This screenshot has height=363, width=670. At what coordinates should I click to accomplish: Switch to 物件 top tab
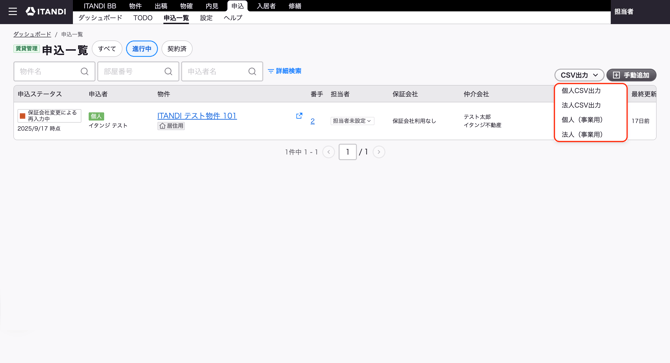tap(135, 6)
